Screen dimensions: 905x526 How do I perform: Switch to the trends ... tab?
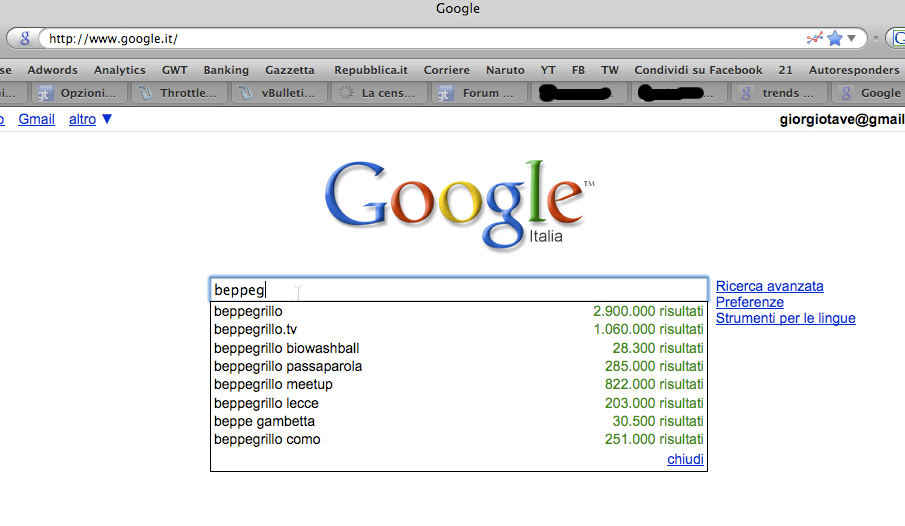(x=780, y=93)
